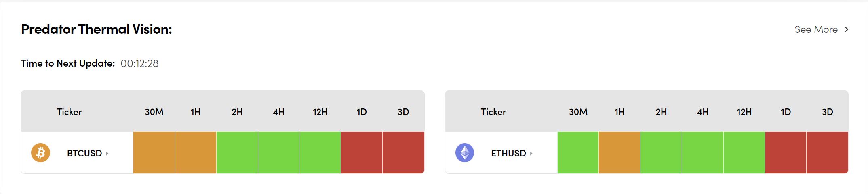Click the ETHUSD 12H green cell

point(744,153)
